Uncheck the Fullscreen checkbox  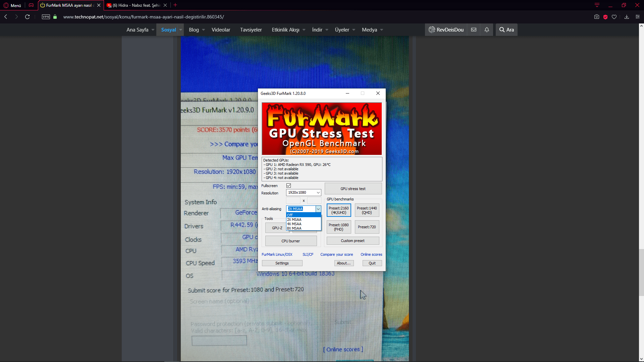click(x=288, y=185)
